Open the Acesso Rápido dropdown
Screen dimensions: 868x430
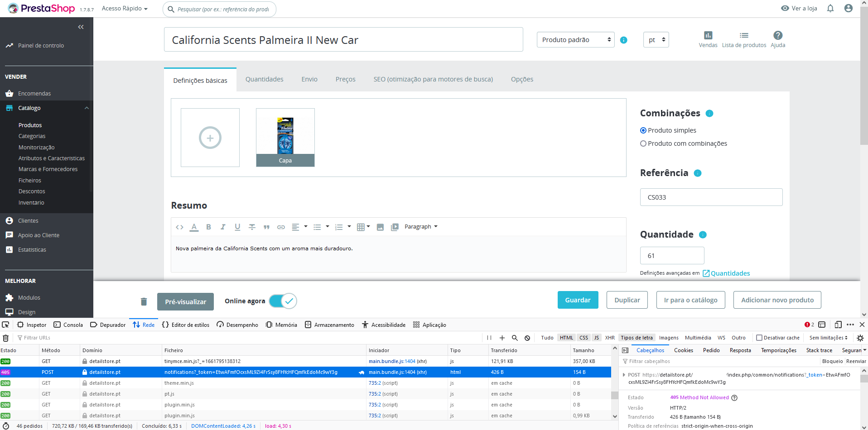tap(125, 9)
